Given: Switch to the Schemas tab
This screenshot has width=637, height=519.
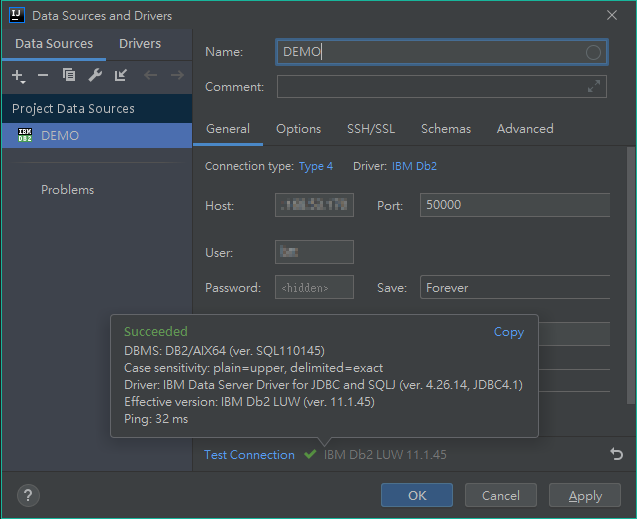Looking at the screenshot, I should click(x=445, y=129).
